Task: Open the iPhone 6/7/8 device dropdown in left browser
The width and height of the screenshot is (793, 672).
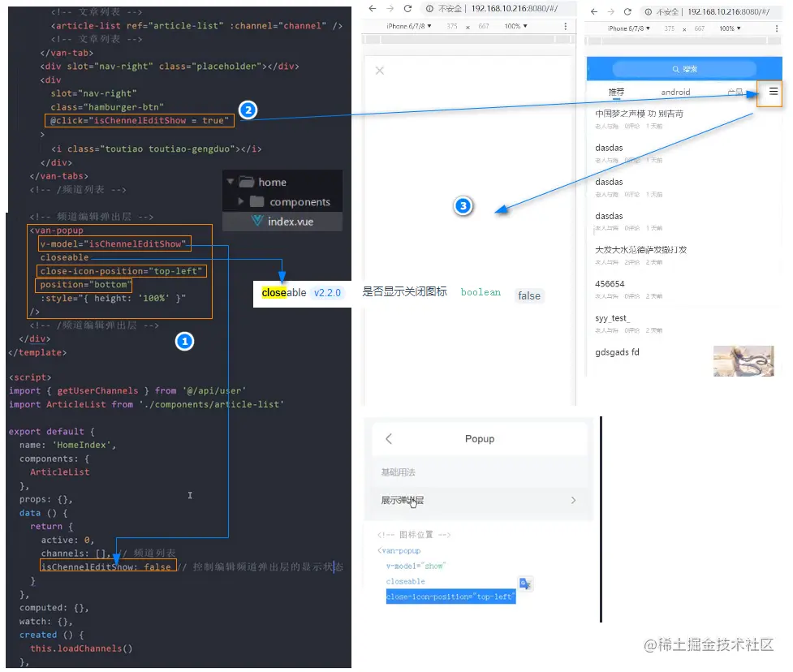Action: tap(409, 26)
